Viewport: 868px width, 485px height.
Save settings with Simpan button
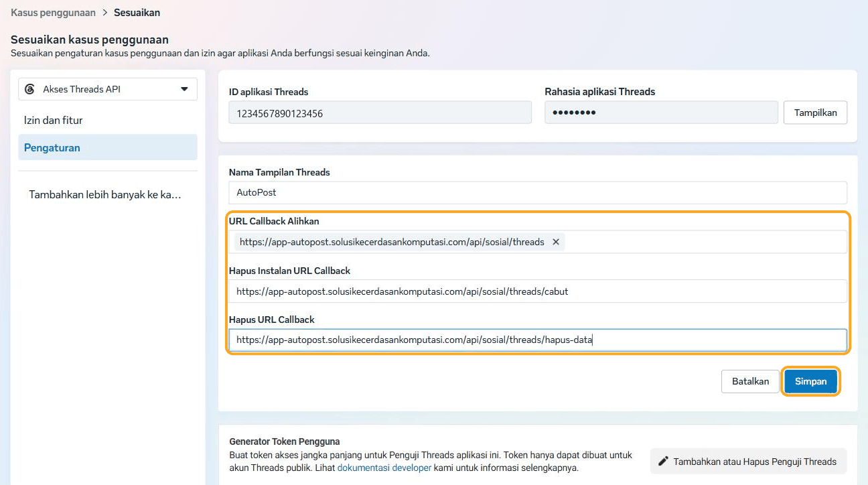810,381
